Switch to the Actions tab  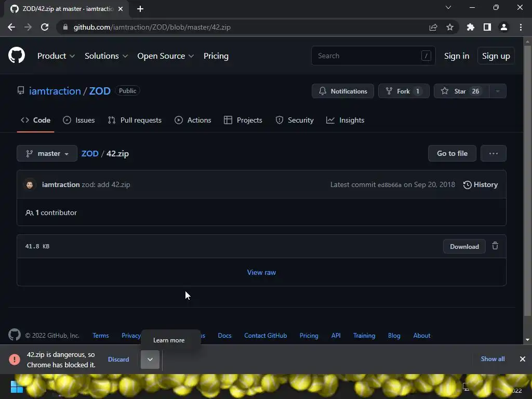click(x=193, y=120)
